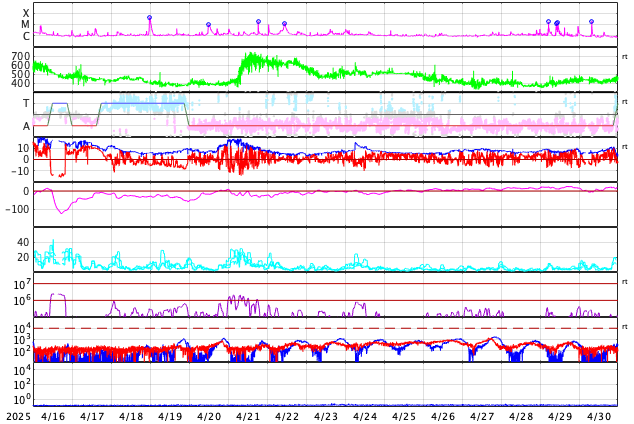Screen dimensions: 634x424
Task: Click the flare marker on 4/21
Action: pos(259,21)
